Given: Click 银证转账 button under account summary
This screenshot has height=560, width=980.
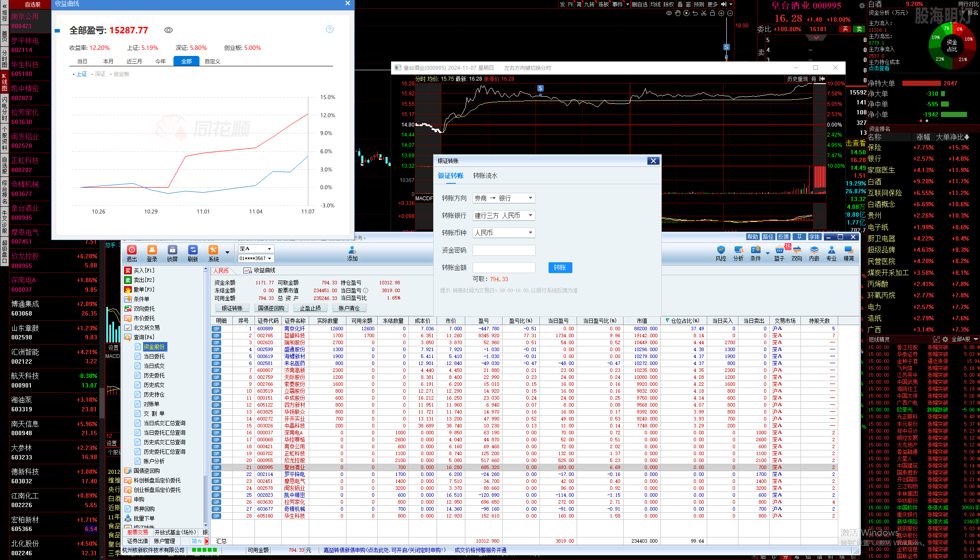Looking at the screenshot, I should click(x=232, y=308).
